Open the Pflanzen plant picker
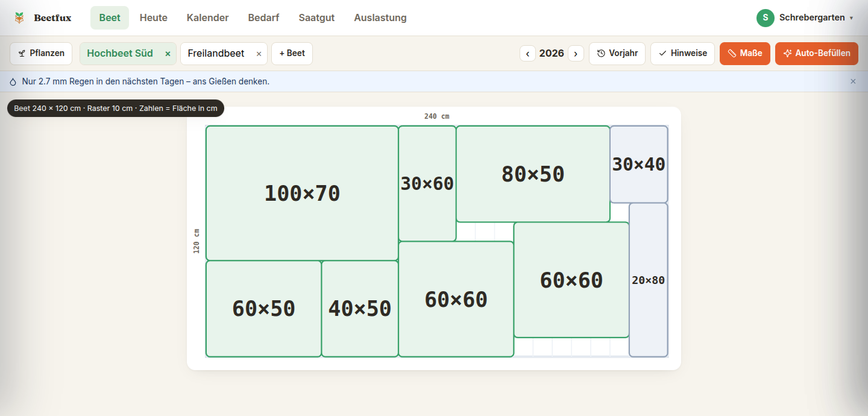868x416 pixels. point(41,54)
